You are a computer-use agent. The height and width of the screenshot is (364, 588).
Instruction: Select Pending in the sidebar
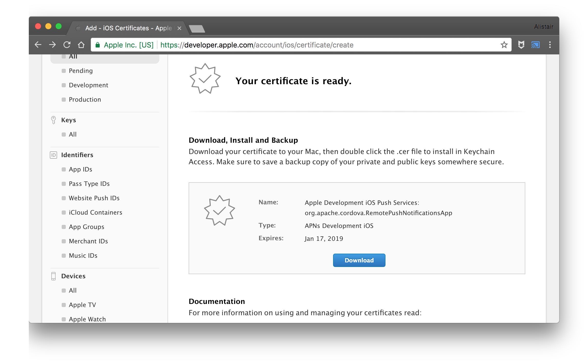point(80,71)
